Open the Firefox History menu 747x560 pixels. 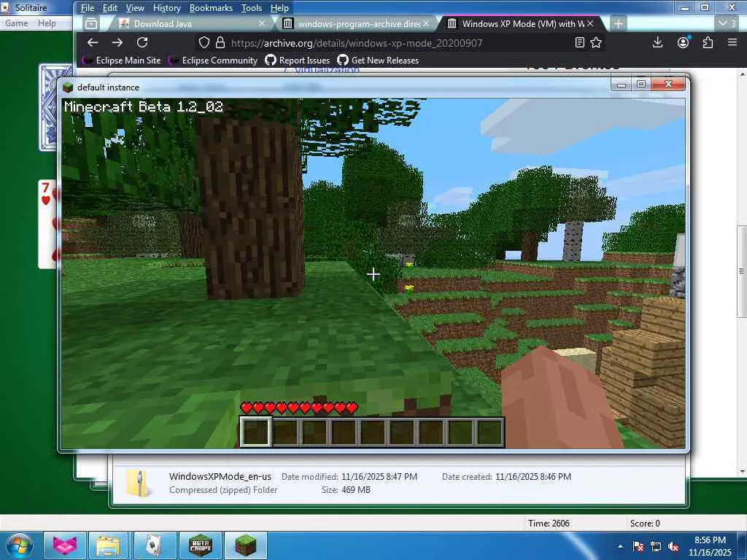click(x=167, y=8)
